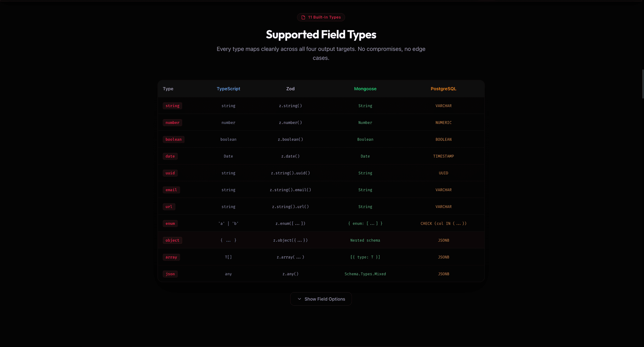644x347 pixels.
Task: Click the chevron icon beside Show Field Options
Action: click(299, 299)
